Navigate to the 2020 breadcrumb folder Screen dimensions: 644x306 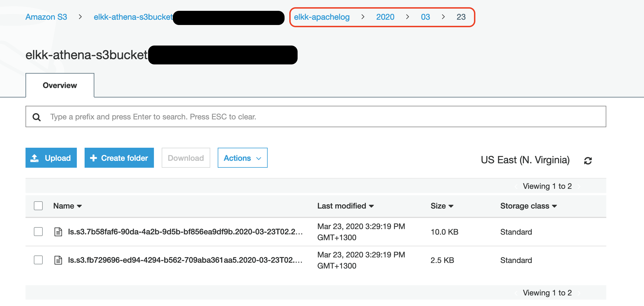pyautogui.click(x=385, y=17)
